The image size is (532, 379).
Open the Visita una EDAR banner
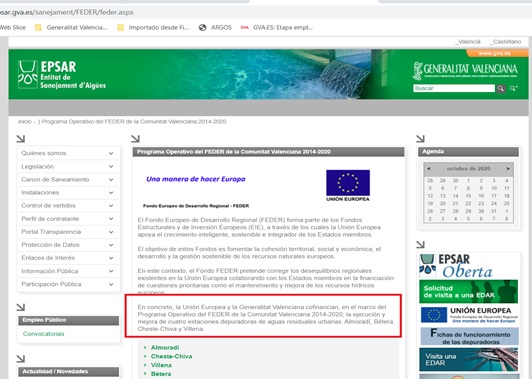pyautogui.click(x=469, y=359)
